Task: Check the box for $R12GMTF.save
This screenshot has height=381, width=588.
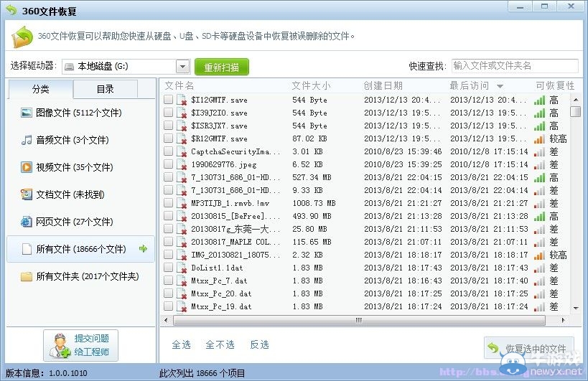Action: (x=169, y=138)
